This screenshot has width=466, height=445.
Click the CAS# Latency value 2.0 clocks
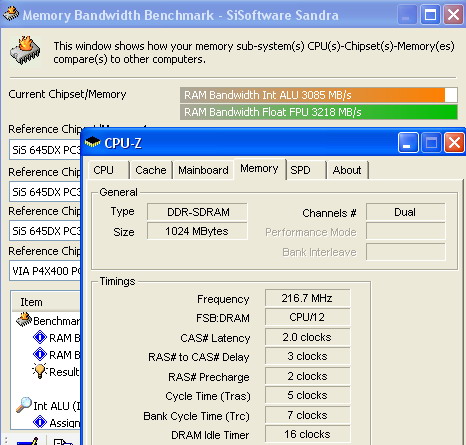point(307,337)
